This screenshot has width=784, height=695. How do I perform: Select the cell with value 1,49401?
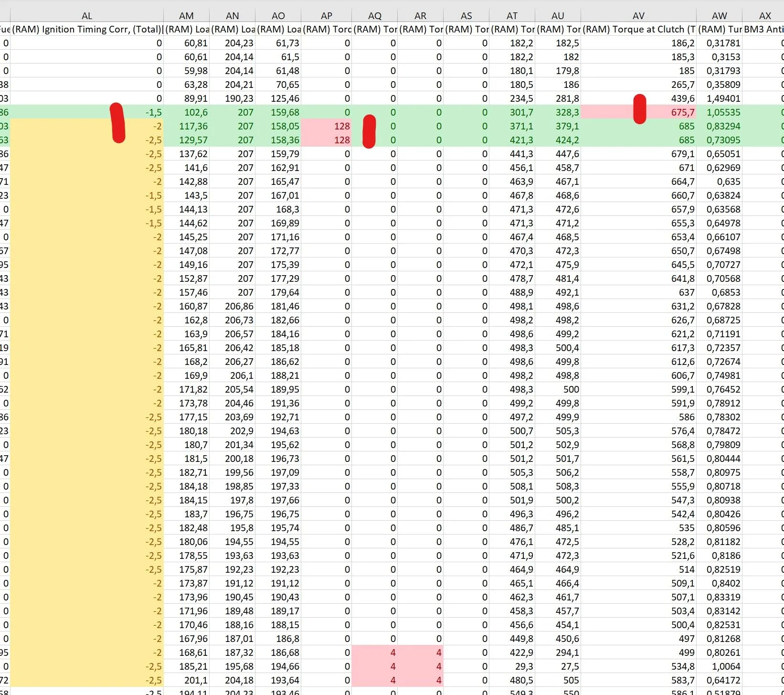[x=719, y=98]
